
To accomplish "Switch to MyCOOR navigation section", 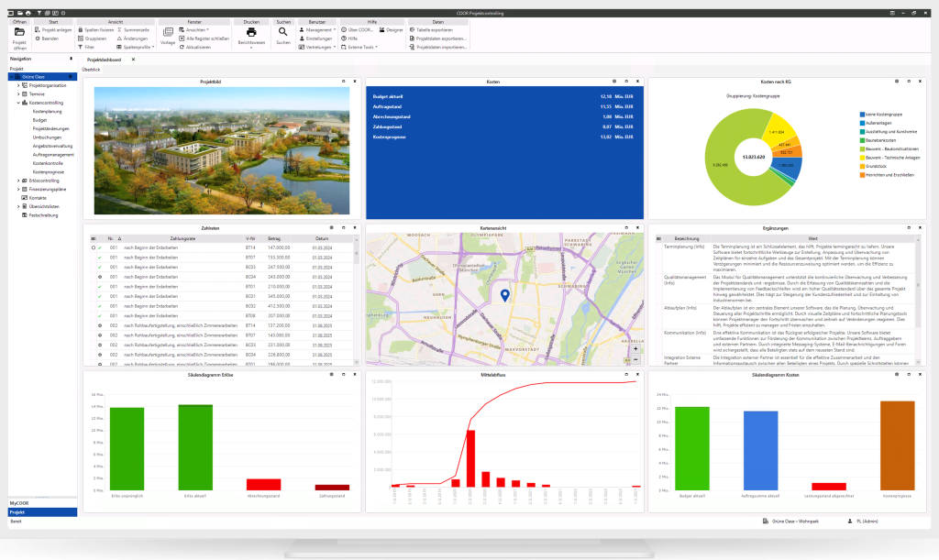I will coord(42,503).
